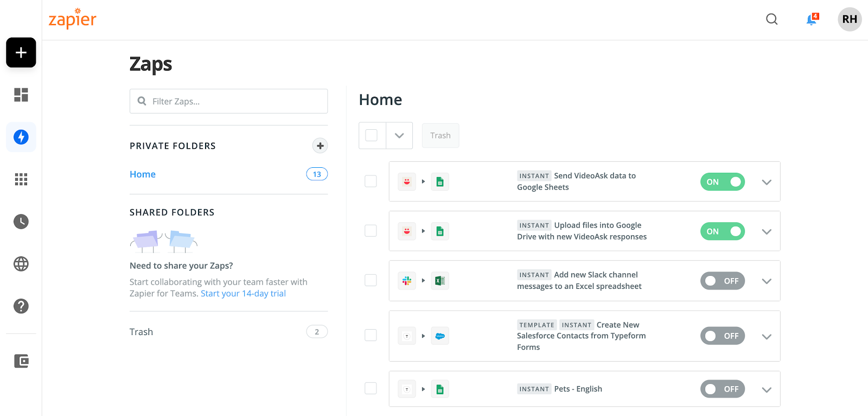Viewport: 868px width, 416px height.
Task: Open the My Apps grid icon
Action: pyautogui.click(x=21, y=179)
